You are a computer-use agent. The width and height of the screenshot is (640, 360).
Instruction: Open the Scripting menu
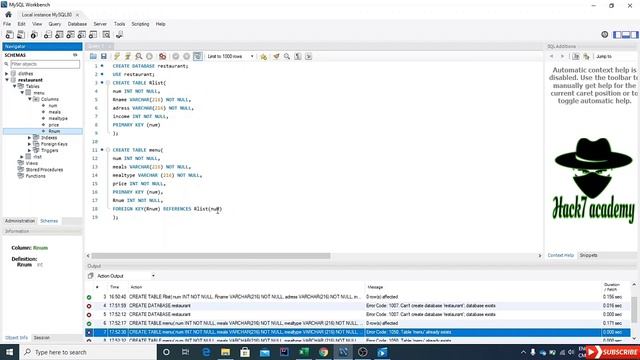click(x=140, y=24)
